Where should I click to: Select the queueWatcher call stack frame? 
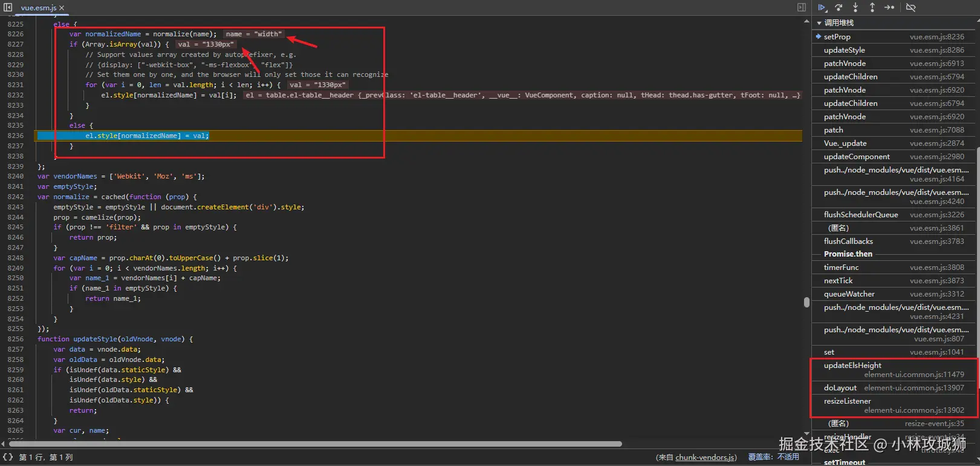coord(894,294)
